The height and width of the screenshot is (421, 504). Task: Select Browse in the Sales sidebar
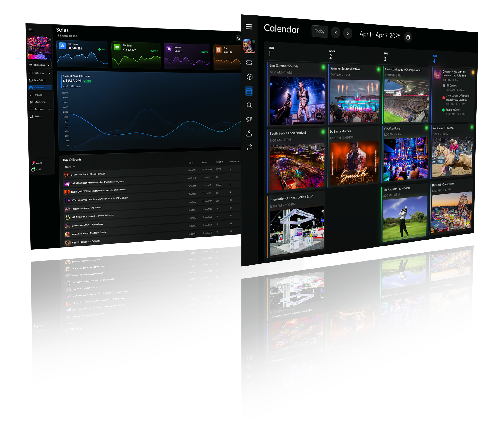38,95
